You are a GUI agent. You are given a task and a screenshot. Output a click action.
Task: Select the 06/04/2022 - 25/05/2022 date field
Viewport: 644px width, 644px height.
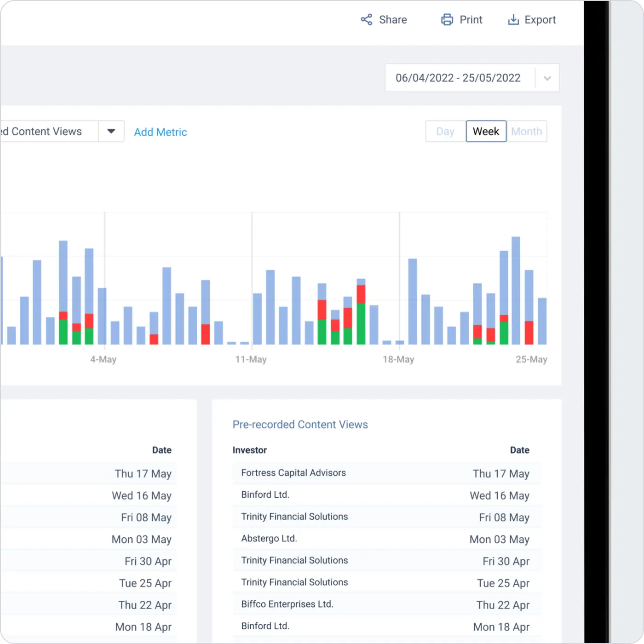[x=458, y=78]
